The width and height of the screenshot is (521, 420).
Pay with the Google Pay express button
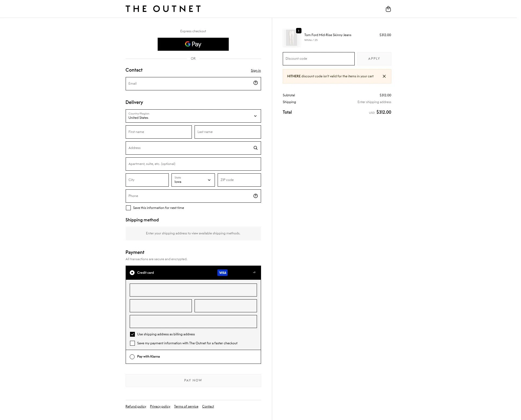pyautogui.click(x=193, y=44)
